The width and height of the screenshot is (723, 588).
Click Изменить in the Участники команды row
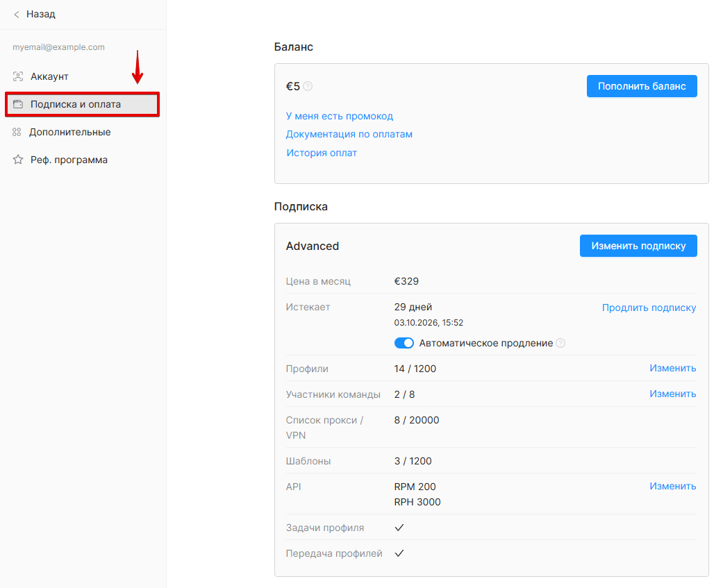673,394
